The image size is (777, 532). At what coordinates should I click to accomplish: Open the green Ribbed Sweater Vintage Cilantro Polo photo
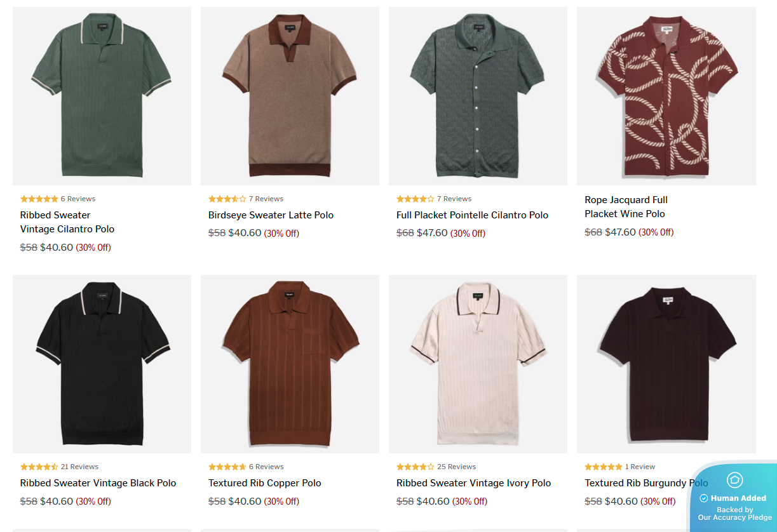click(102, 96)
